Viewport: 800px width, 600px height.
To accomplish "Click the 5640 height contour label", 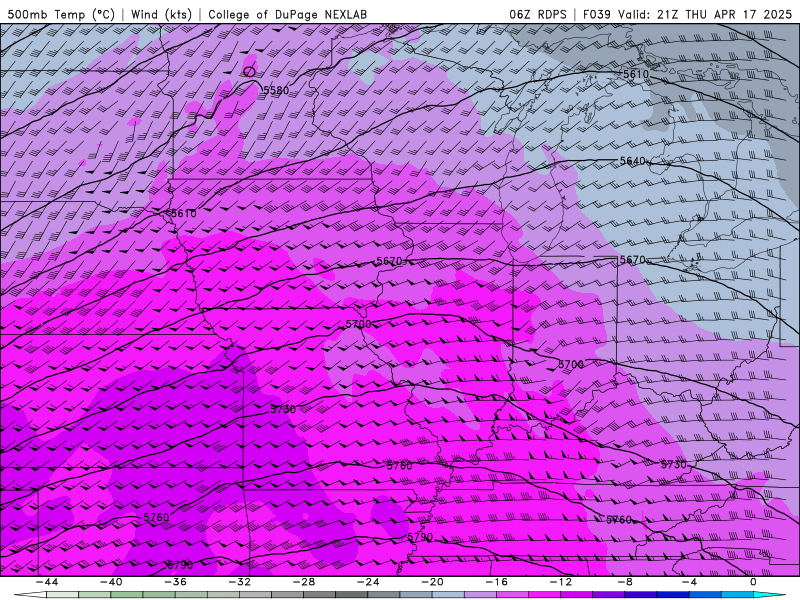I will (x=633, y=161).
